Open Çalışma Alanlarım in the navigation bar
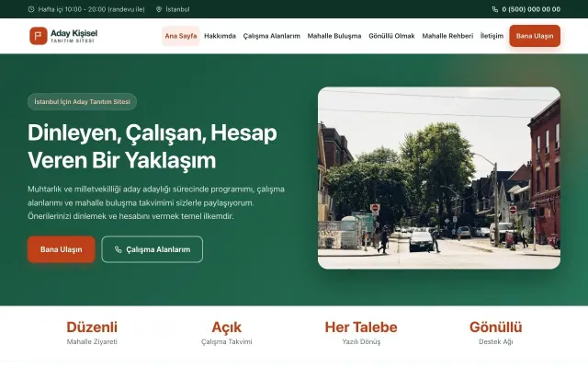 (x=272, y=36)
